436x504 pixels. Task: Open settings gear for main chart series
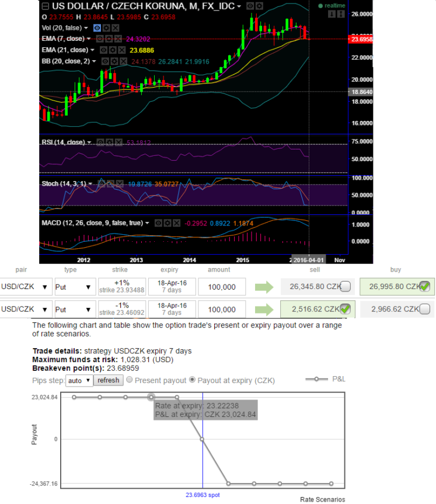(x=259, y=6)
